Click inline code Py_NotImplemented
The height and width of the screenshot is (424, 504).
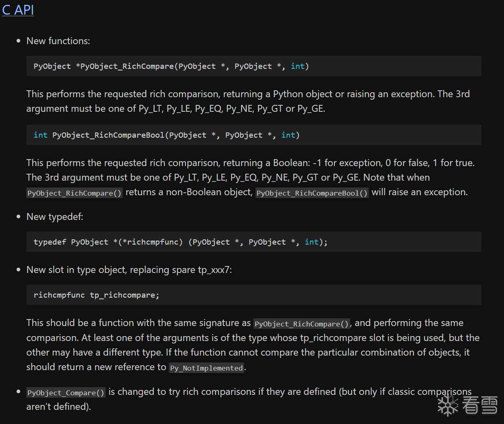206,368
